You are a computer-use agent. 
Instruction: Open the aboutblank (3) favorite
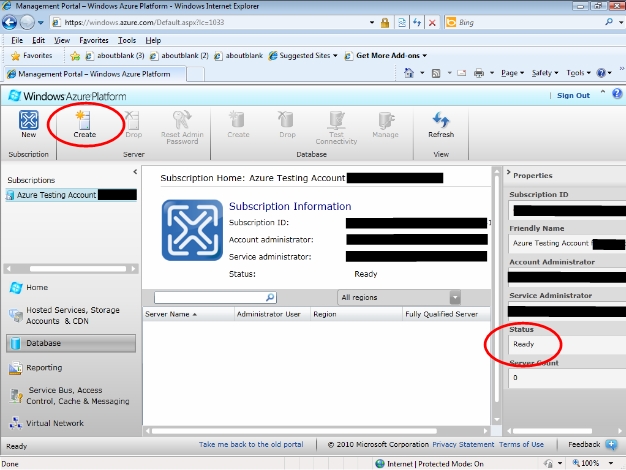pyautogui.click(x=115, y=56)
